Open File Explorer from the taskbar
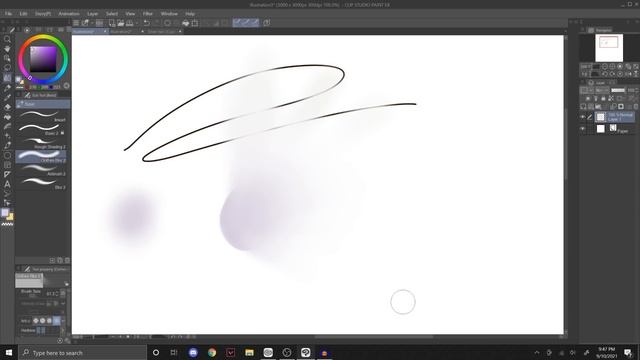This screenshot has width=640, height=360. coord(249,353)
